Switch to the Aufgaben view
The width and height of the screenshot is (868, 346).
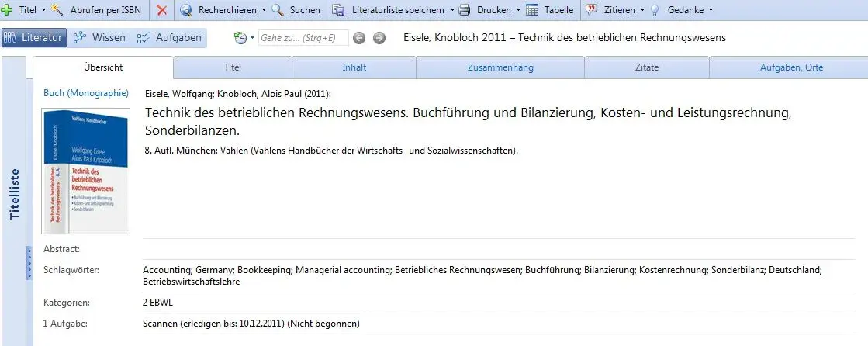(x=169, y=38)
